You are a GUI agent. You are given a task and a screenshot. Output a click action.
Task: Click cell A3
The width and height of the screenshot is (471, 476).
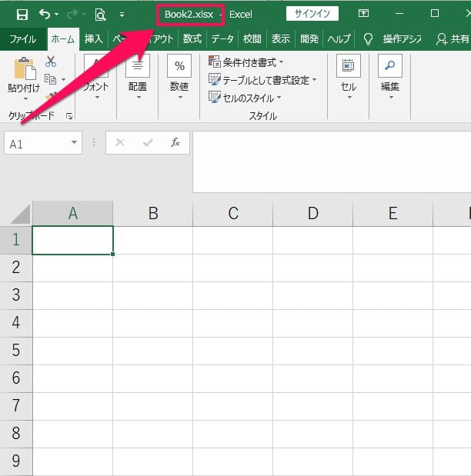tap(72, 296)
